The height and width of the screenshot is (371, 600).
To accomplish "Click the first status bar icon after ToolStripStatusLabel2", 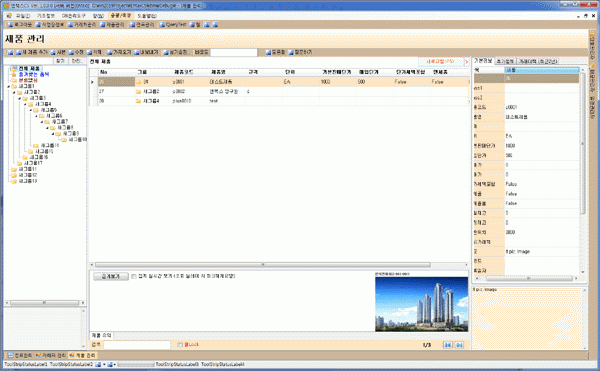I will (x=98, y=364).
